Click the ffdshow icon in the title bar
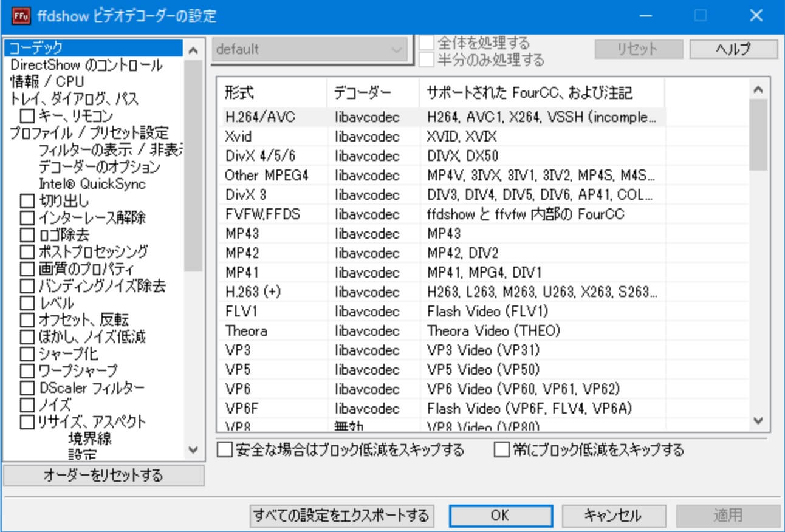Screen dimensions: 785x532 21,15
